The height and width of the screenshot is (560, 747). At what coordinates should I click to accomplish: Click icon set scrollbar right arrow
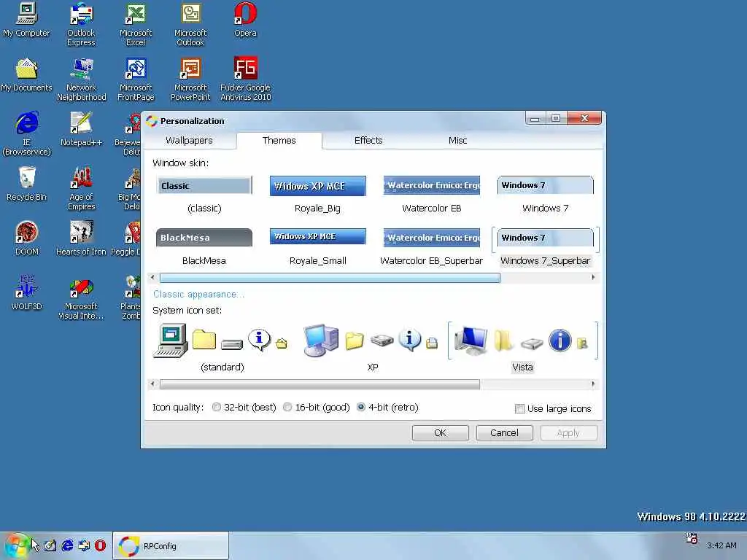pos(593,384)
